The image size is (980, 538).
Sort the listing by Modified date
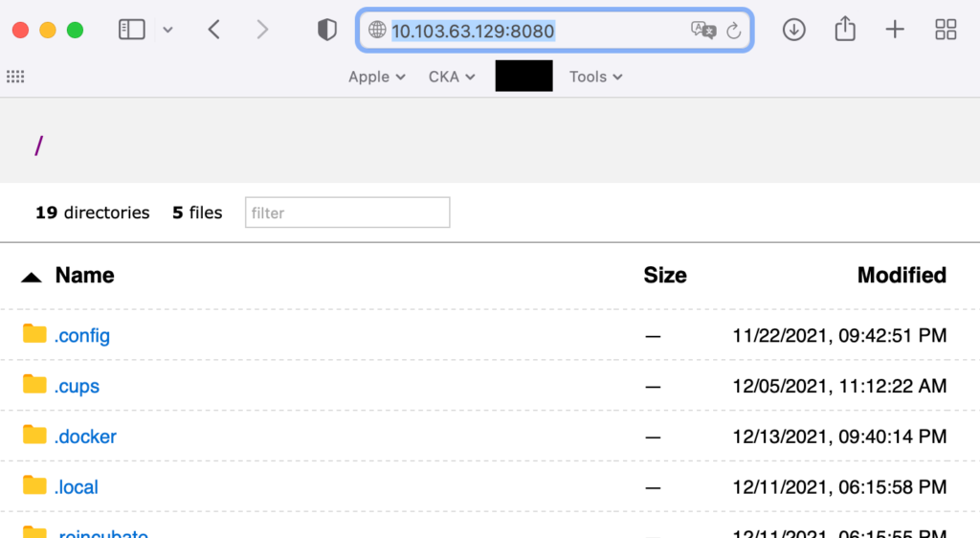click(902, 276)
